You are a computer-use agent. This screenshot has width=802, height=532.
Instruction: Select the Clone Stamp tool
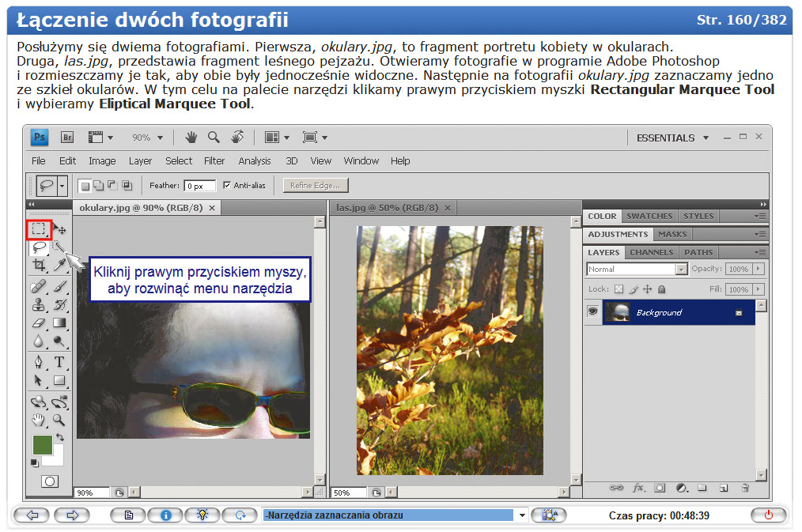tap(37, 304)
